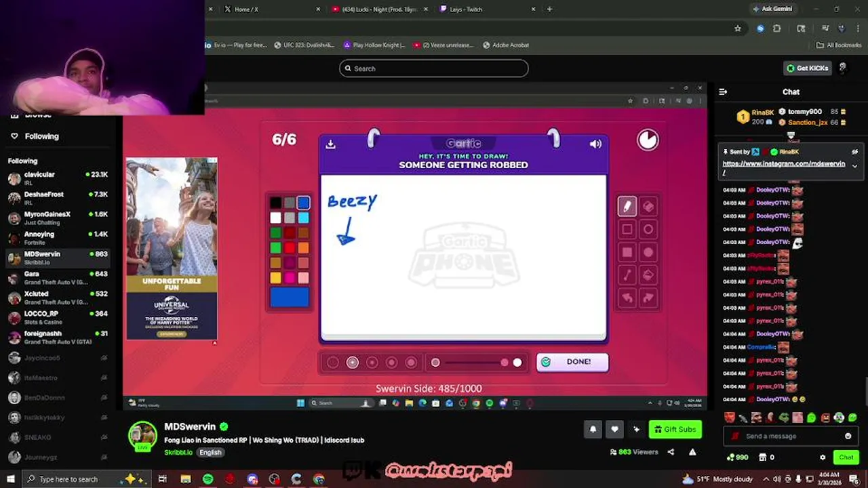Adjust the brush opacity slider

click(x=477, y=363)
